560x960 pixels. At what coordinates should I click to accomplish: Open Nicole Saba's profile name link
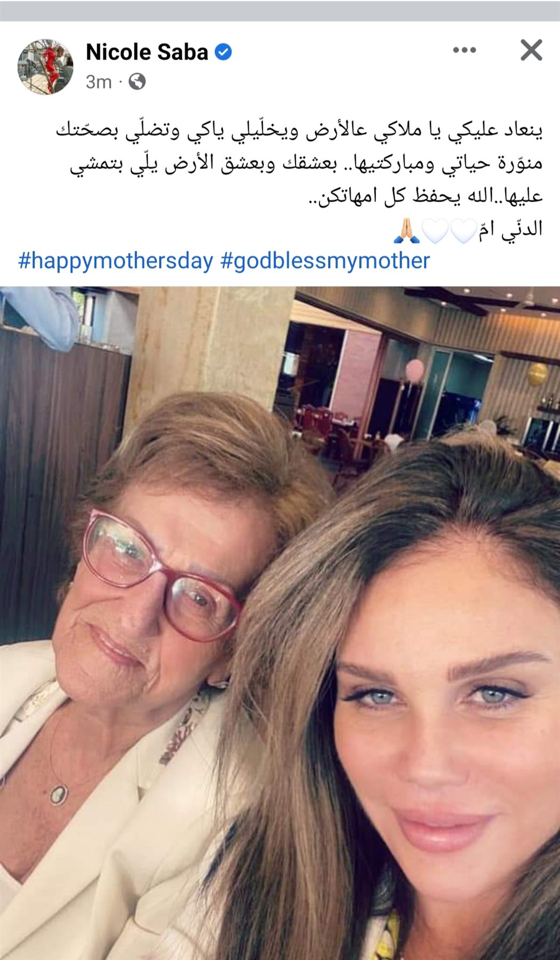[x=147, y=52]
